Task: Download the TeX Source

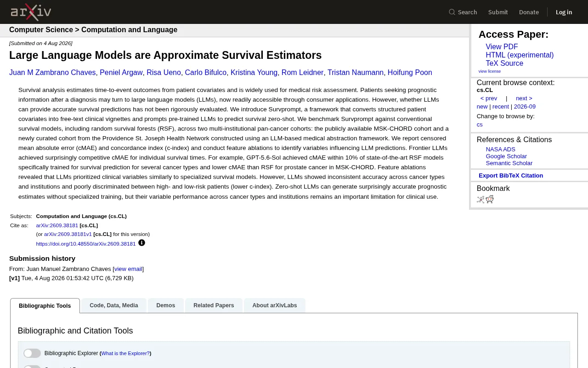Action: [504, 63]
